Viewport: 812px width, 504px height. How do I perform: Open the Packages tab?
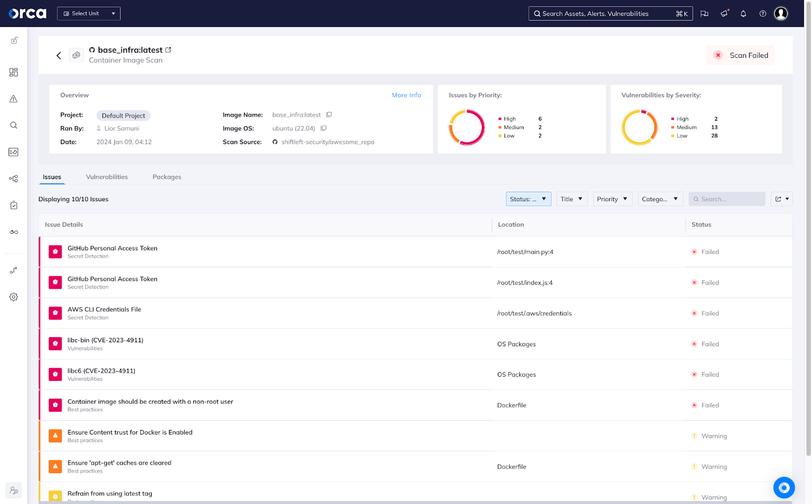point(166,176)
